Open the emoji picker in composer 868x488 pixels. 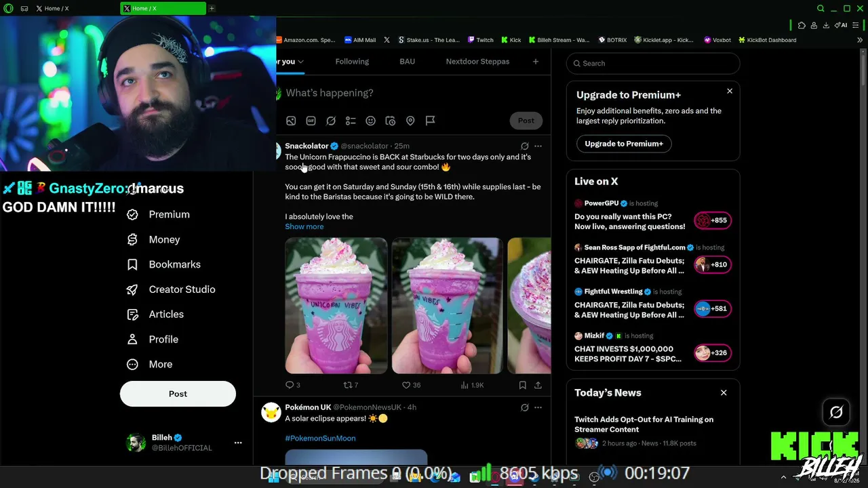[x=370, y=121]
